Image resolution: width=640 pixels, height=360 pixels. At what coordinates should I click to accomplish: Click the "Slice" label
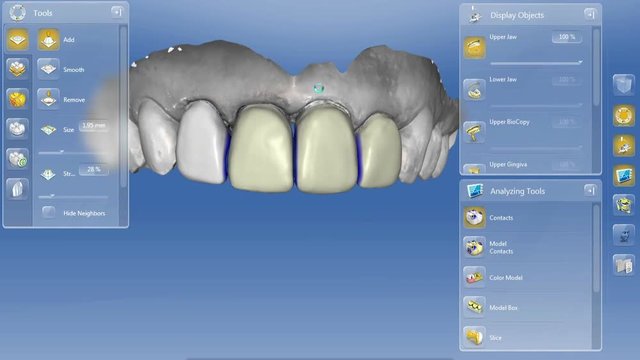coord(495,338)
